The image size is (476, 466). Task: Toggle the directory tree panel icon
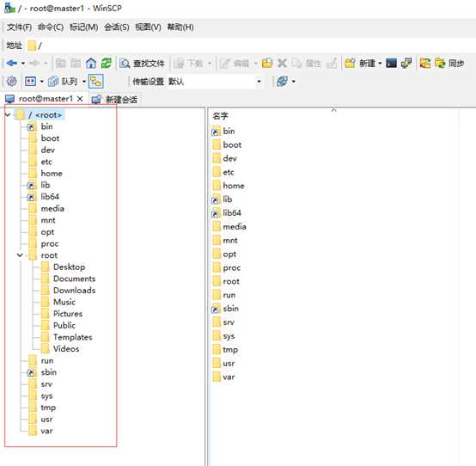click(96, 82)
